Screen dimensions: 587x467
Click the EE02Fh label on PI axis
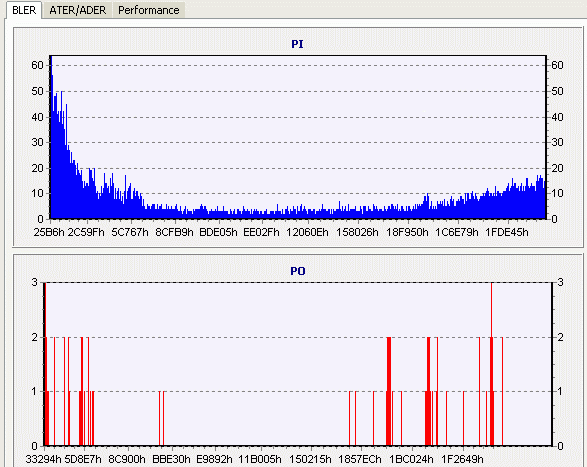(261, 232)
